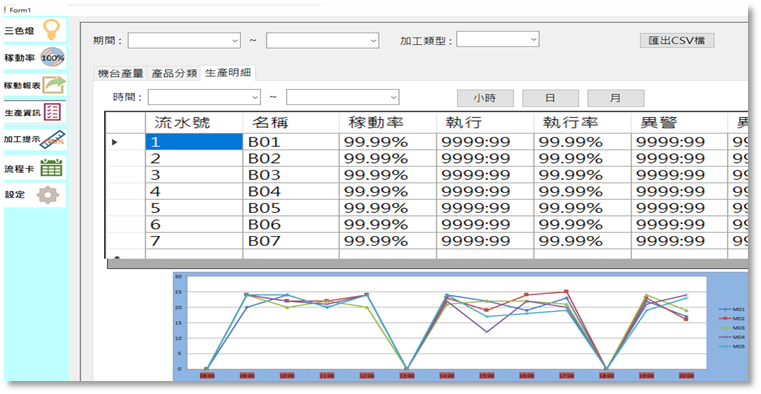Click the 小時 button
Viewport: 761px width, 394px height.
(485, 98)
